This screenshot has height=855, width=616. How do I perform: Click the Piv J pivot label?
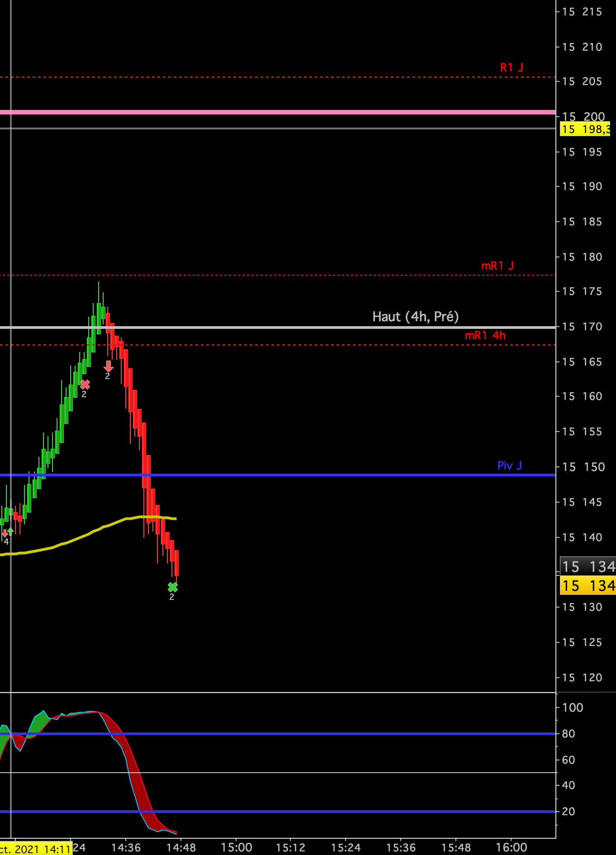tap(510, 465)
